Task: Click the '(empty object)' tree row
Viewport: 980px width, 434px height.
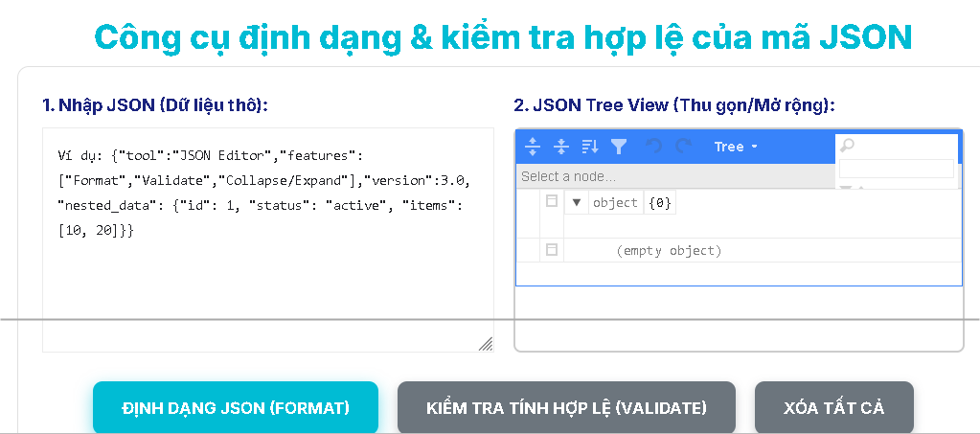Action: pyautogui.click(x=669, y=251)
